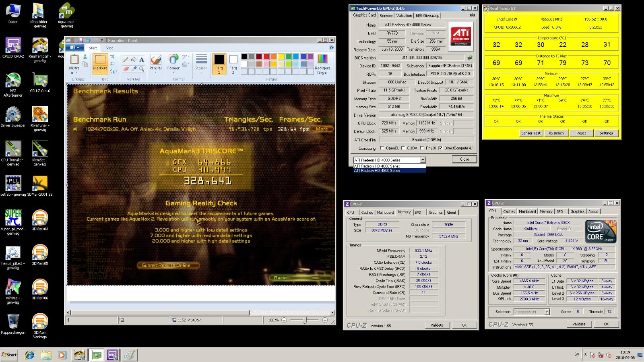The image size is (644, 362).
Task: Open the Caches tab in right CPU-Z window
Action: [509, 211]
